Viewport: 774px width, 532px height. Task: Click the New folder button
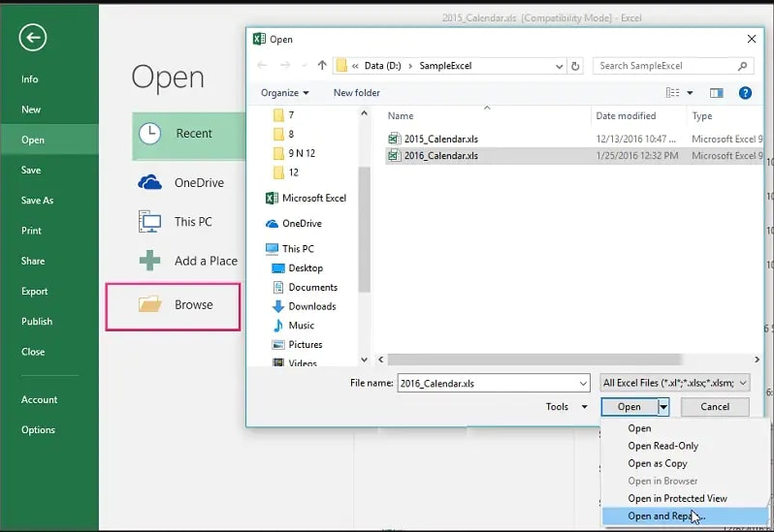point(356,93)
